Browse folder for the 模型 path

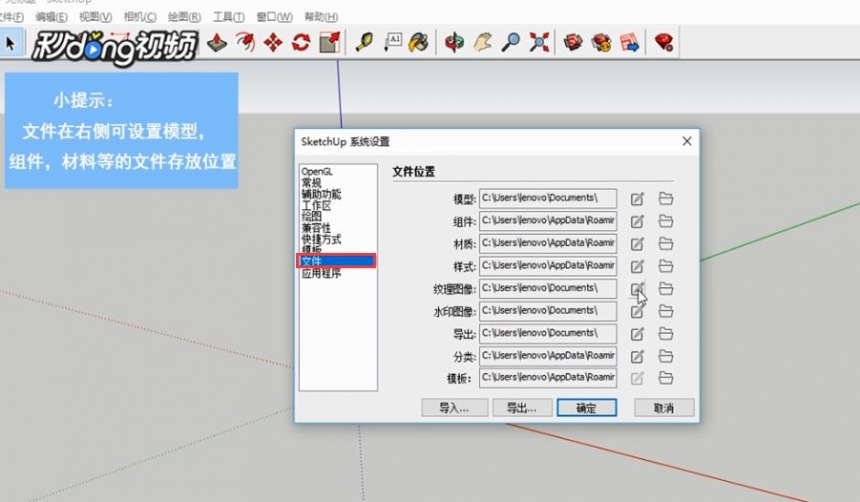(x=666, y=199)
